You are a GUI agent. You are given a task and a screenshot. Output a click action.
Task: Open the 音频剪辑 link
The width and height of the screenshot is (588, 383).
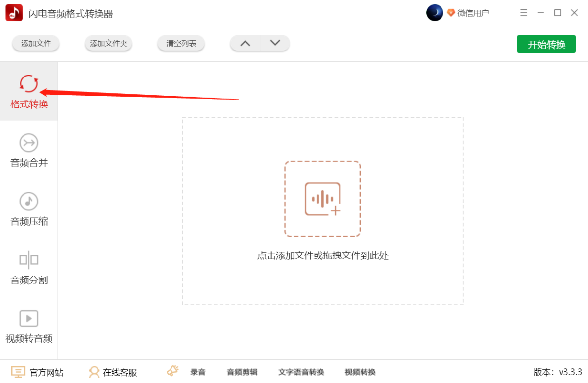(242, 372)
